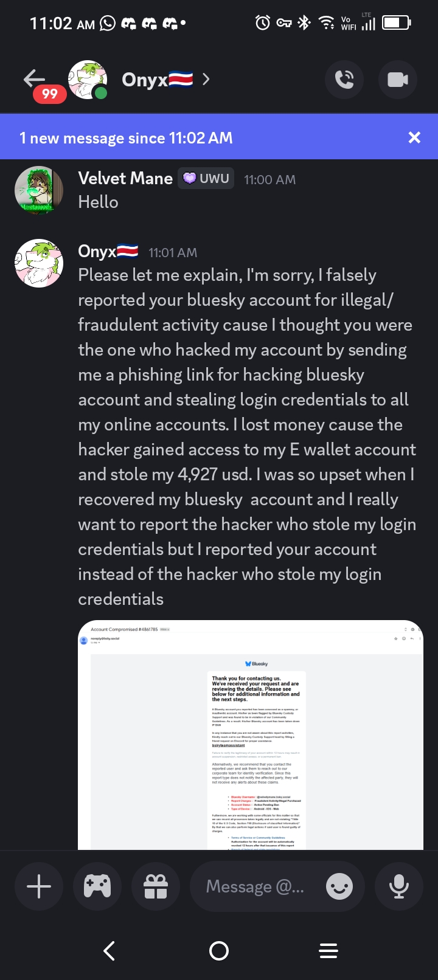
Task: Jump to new messages since 11:02 AM
Action: click(x=182, y=138)
